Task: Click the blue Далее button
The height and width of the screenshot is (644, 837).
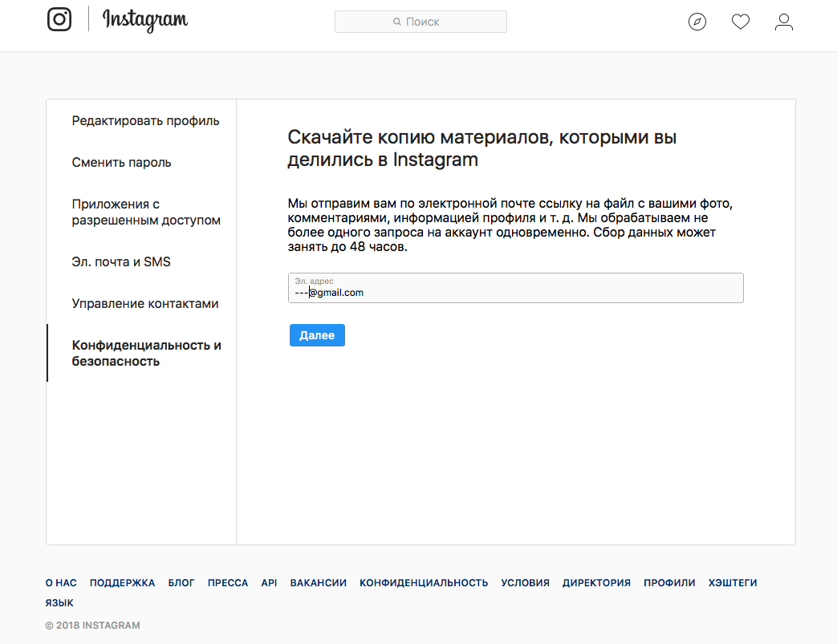Action: [x=317, y=335]
